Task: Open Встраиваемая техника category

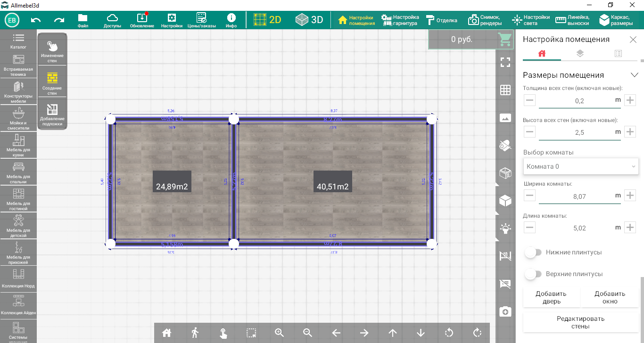Action: (x=18, y=65)
